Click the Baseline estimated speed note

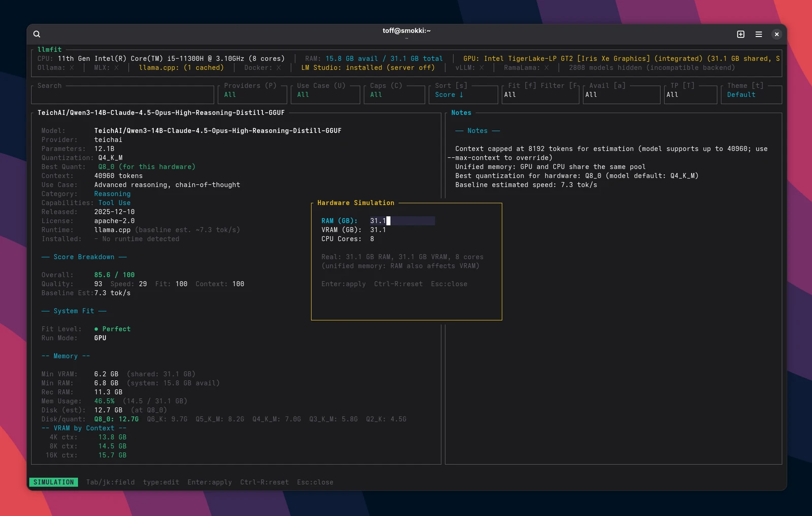click(x=526, y=185)
